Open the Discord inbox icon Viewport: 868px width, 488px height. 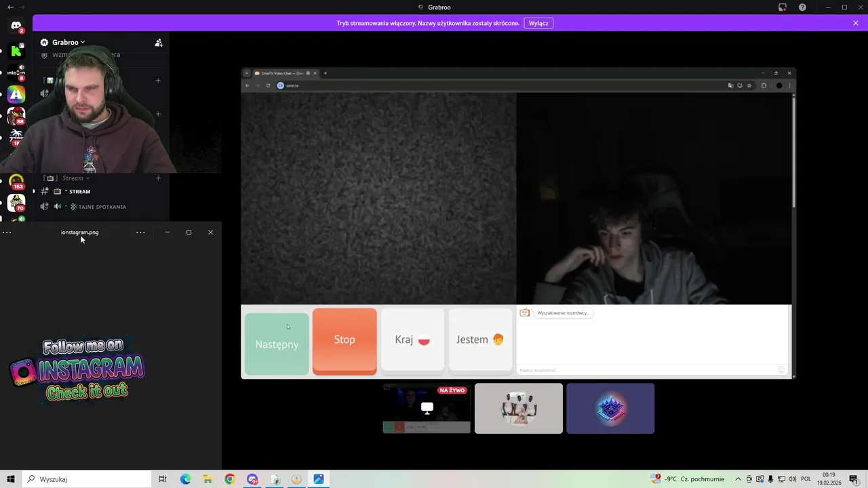click(x=782, y=7)
